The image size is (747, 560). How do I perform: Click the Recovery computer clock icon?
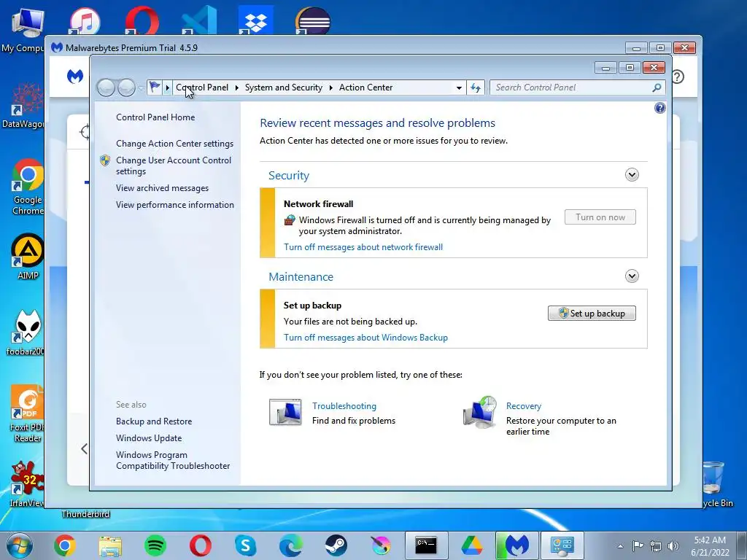480,412
